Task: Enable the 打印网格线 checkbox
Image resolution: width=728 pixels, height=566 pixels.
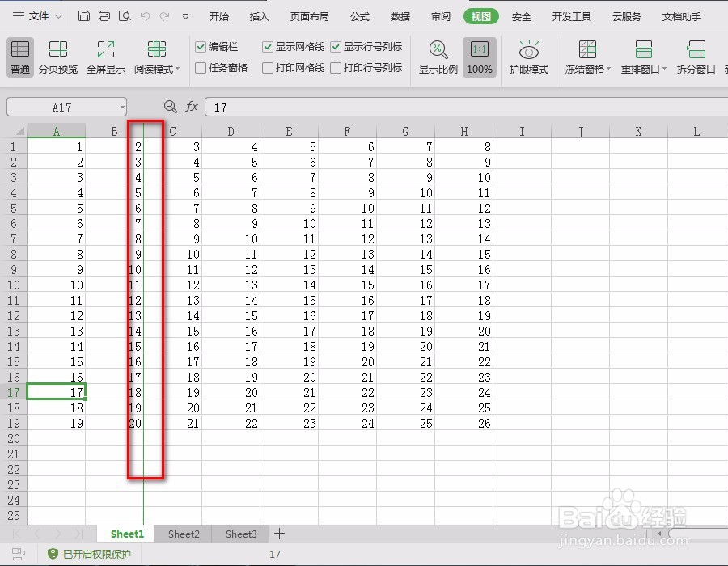Action: 268,67
